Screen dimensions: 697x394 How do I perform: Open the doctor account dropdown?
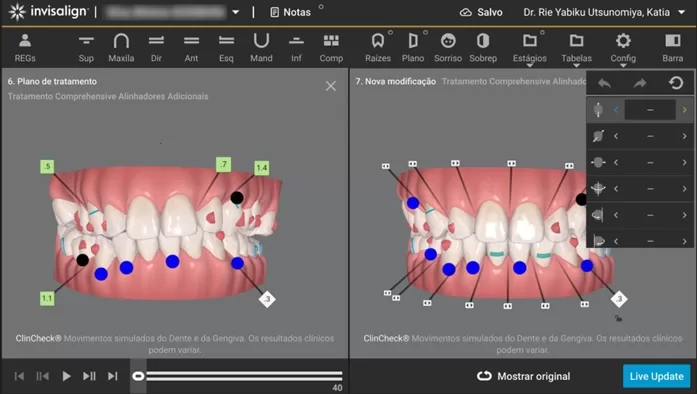(x=681, y=12)
